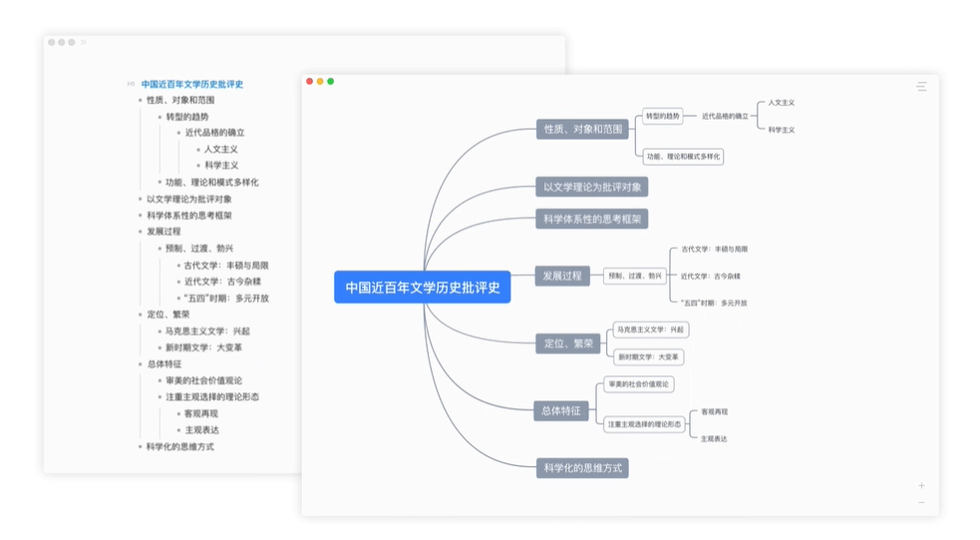Select mind map node 发展过程
The height and width of the screenshot is (540, 980).
tap(562, 275)
